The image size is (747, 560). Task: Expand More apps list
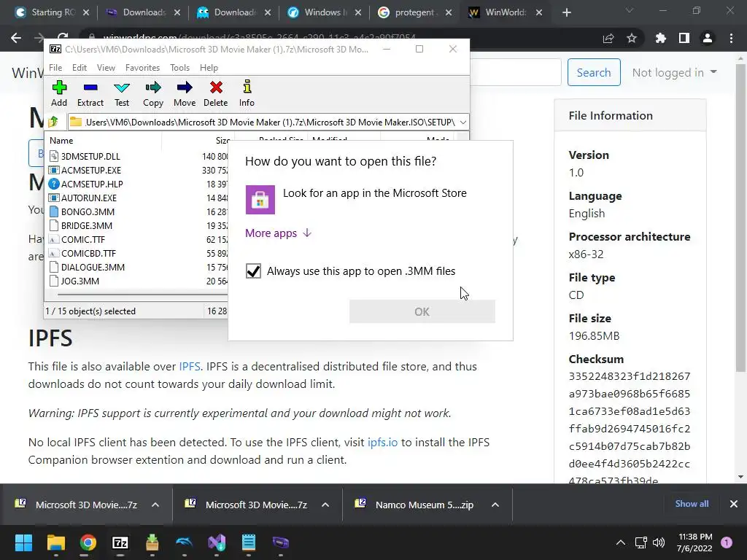[x=278, y=233]
